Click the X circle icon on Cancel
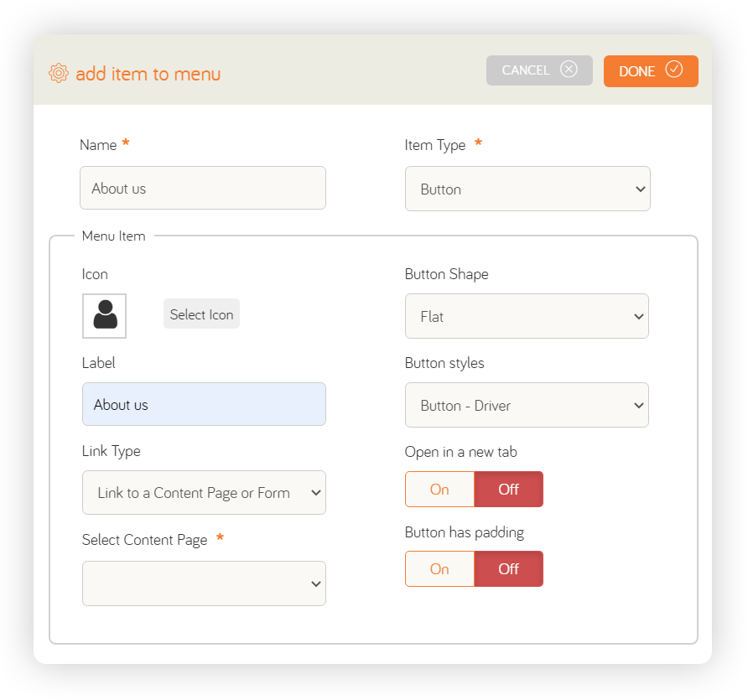This screenshot has width=748, height=700. [x=569, y=69]
